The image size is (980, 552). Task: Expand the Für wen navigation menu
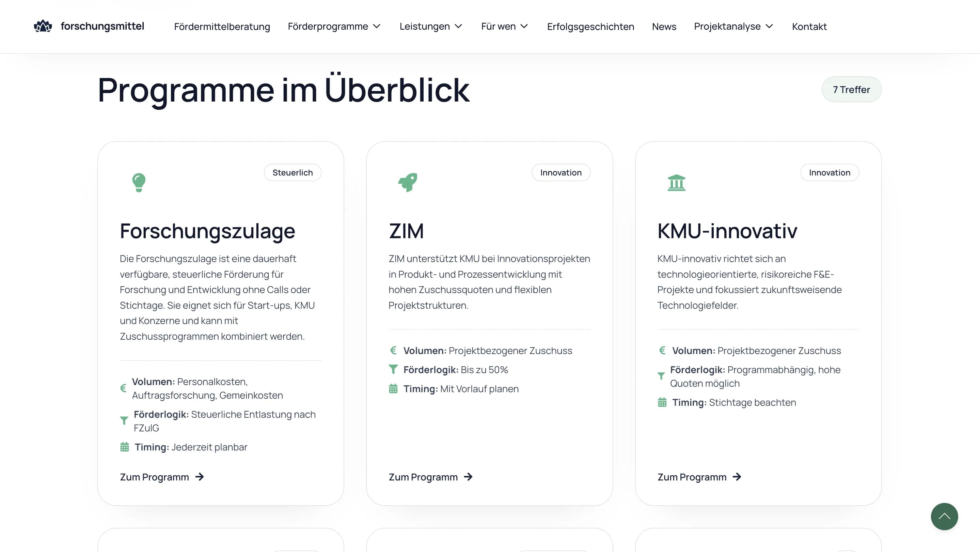coord(504,26)
